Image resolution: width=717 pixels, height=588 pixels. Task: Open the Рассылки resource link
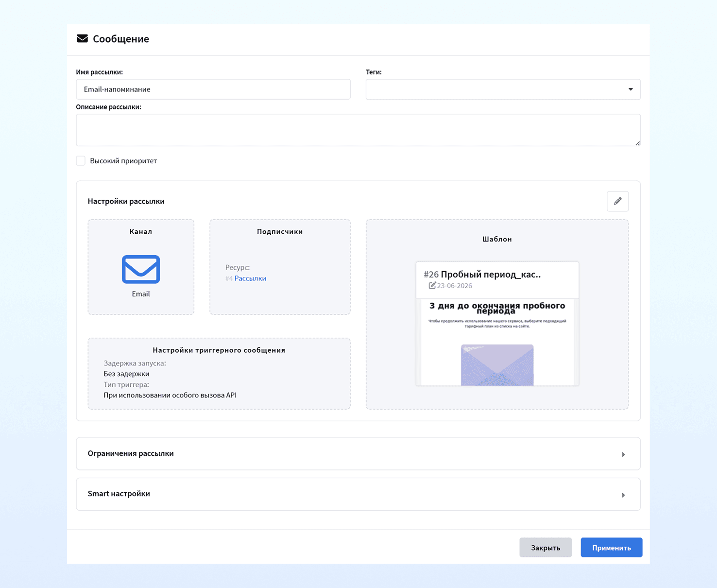tap(250, 278)
